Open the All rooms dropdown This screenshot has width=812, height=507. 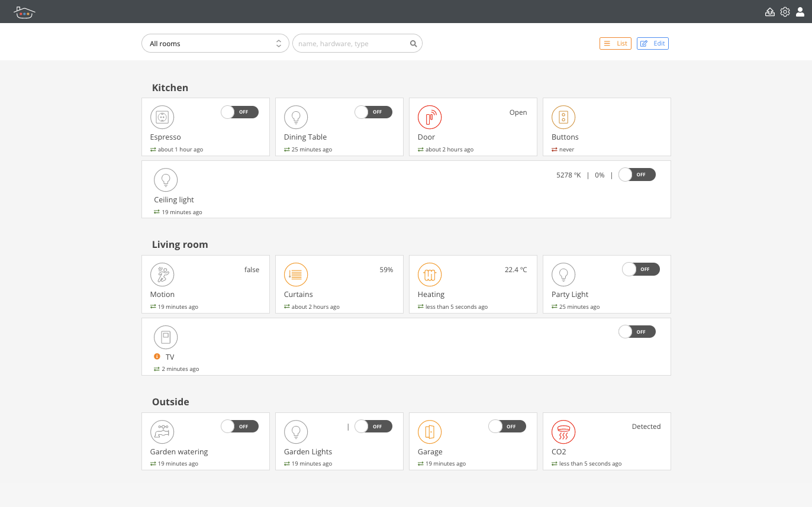(215, 44)
